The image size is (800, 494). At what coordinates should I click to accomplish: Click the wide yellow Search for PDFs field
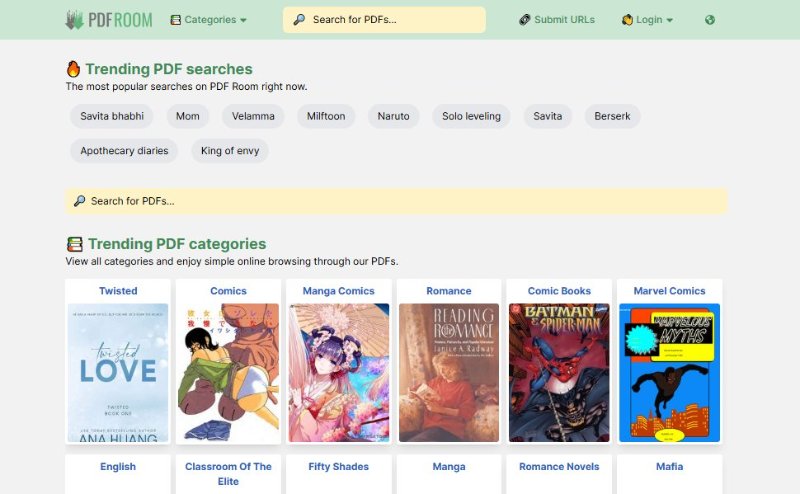[x=396, y=201]
